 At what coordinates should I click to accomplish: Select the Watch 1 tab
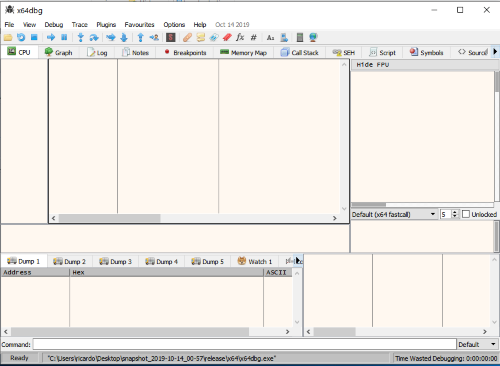point(255,262)
